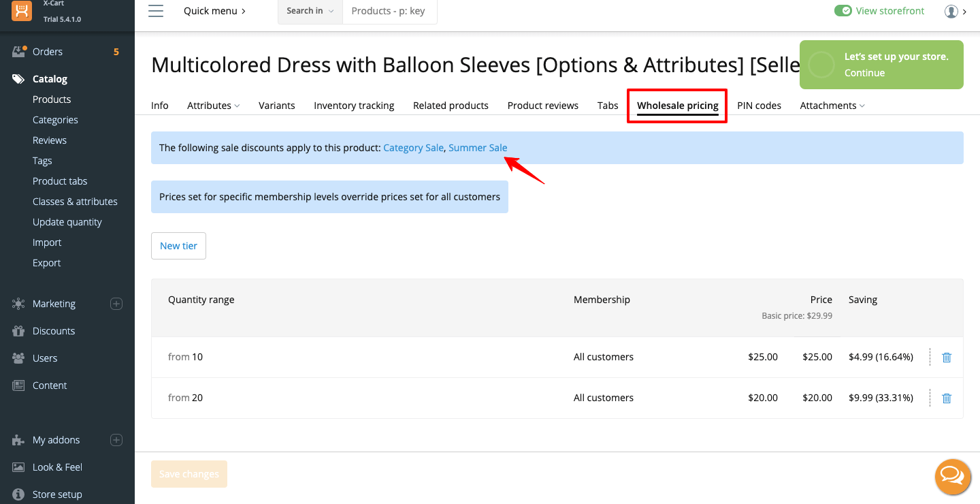This screenshot has height=504, width=980.
Task: Open the Search in dropdown
Action: [310, 11]
